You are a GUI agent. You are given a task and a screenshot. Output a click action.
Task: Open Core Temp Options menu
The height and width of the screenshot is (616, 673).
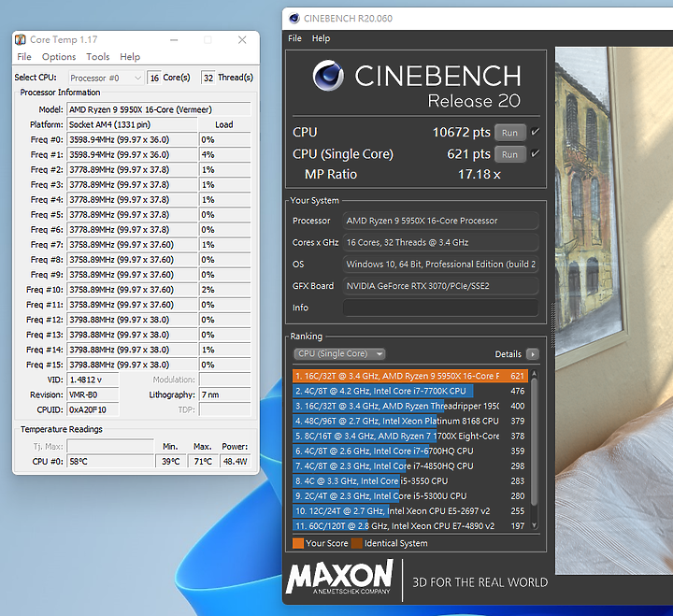pos(59,57)
